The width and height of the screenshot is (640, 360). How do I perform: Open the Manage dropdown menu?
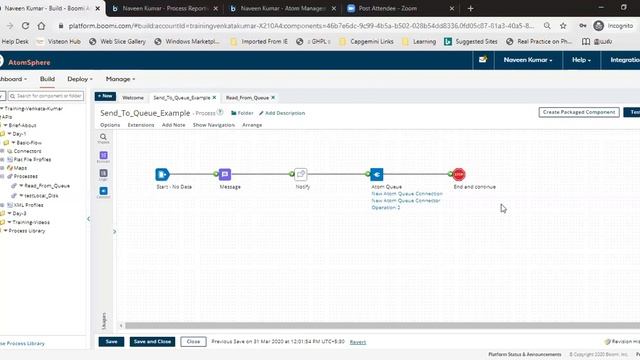click(x=120, y=79)
